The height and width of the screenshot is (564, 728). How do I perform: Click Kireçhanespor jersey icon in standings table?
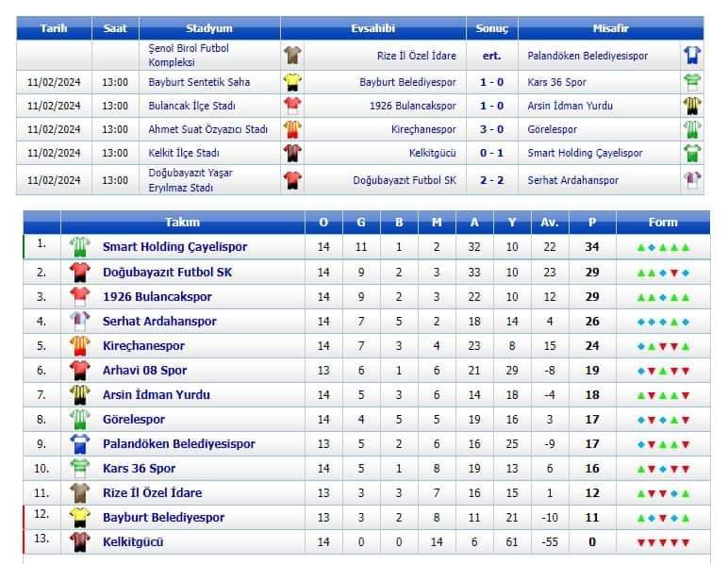pyautogui.click(x=79, y=345)
